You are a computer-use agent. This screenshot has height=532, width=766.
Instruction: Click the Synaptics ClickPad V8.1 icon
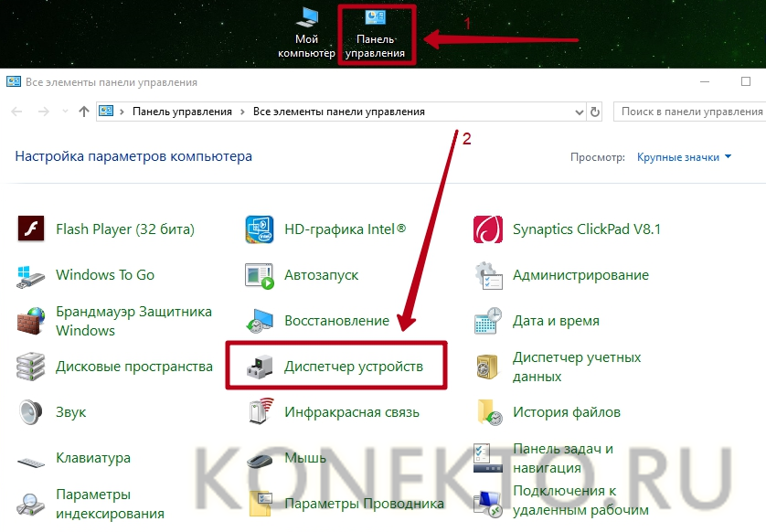tap(488, 229)
